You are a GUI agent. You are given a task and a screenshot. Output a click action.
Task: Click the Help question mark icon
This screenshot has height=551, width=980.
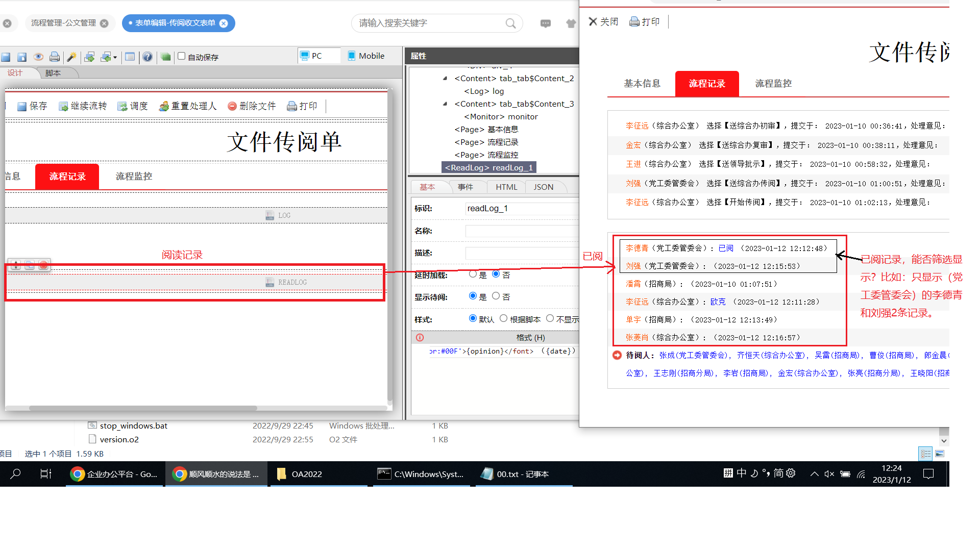(148, 57)
